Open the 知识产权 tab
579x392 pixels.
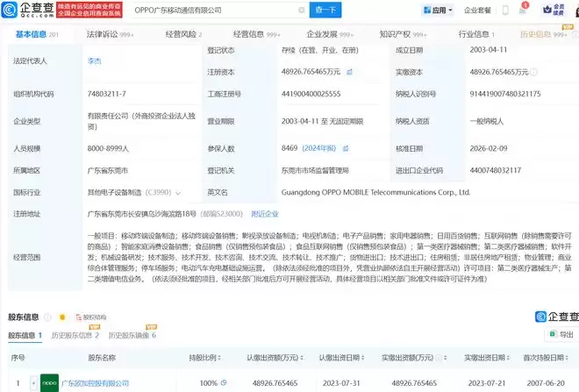coord(385,34)
